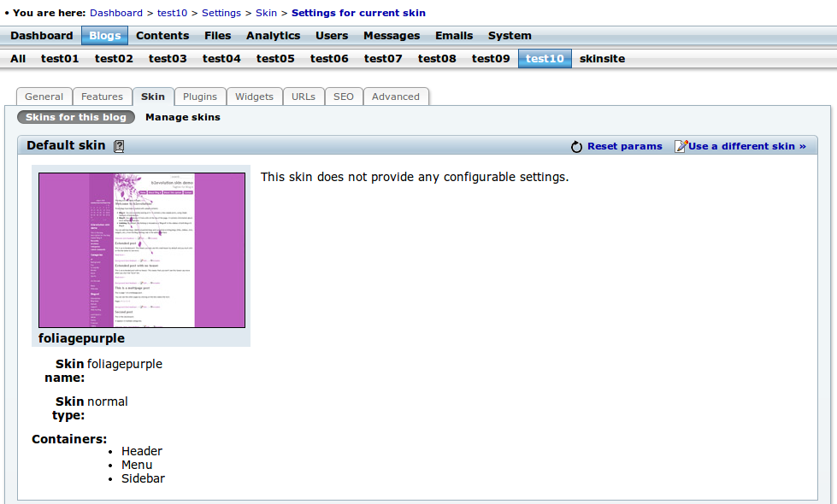Switch to blog test03
The image size is (837, 504).
point(168,59)
